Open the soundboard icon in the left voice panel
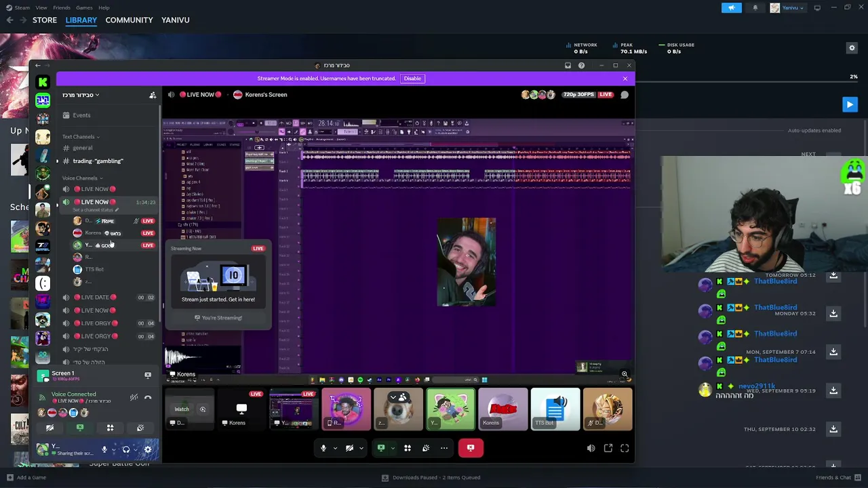Viewport: 868px width, 488px height. point(140,428)
